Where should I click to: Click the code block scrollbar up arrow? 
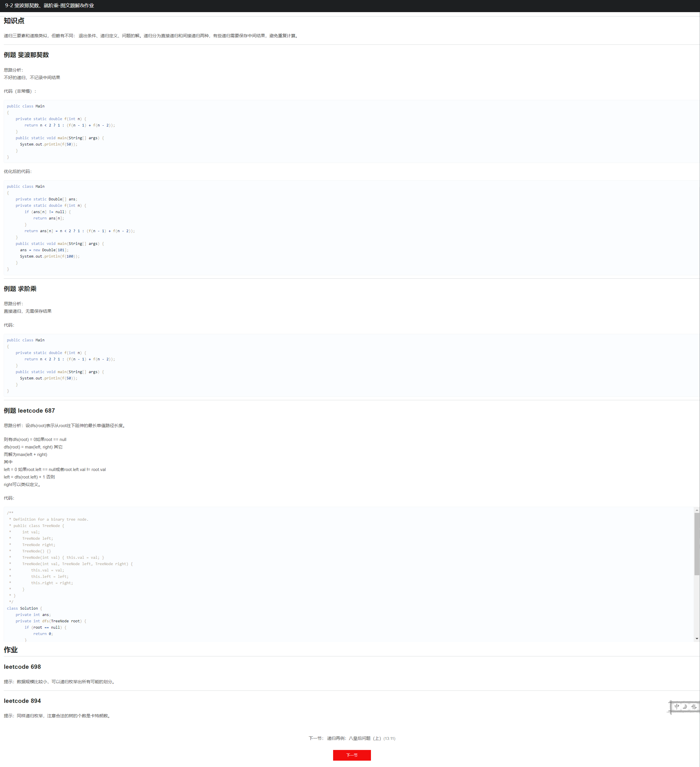697,510
